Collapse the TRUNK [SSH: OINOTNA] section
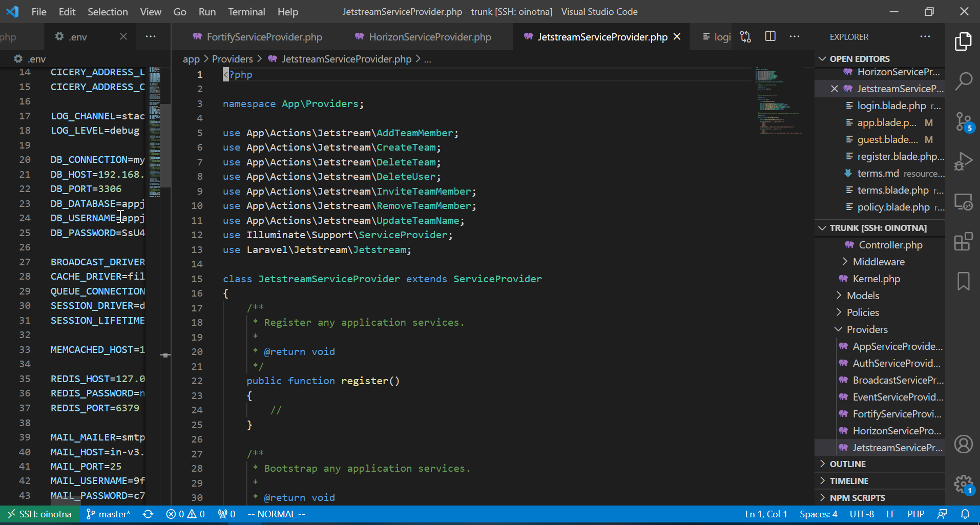The width and height of the screenshot is (980, 525). click(x=880, y=228)
